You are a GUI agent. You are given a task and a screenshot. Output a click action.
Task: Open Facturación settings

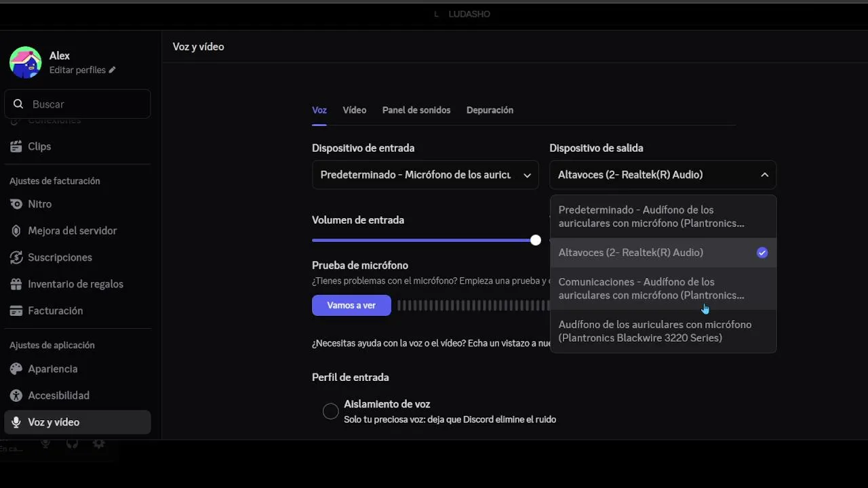point(77,310)
